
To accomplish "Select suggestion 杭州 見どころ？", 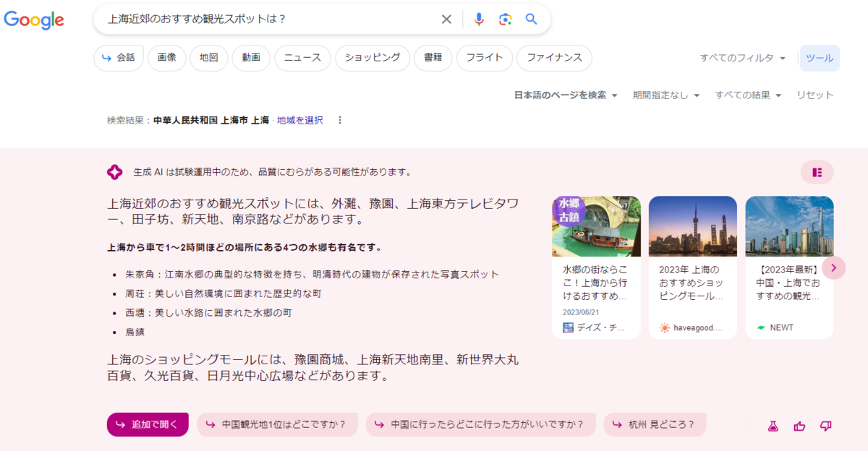I will 655,424.
